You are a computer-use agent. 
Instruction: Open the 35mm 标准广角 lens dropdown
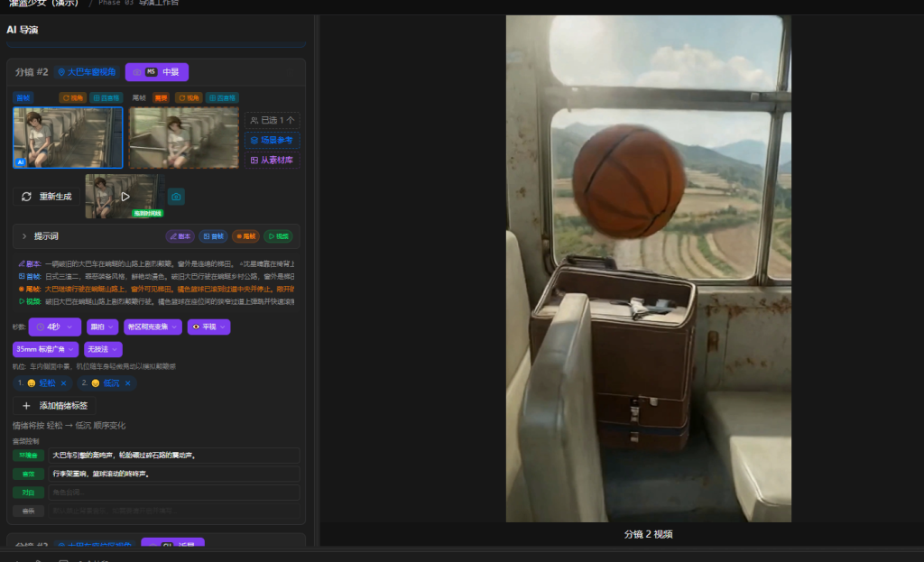45,349
